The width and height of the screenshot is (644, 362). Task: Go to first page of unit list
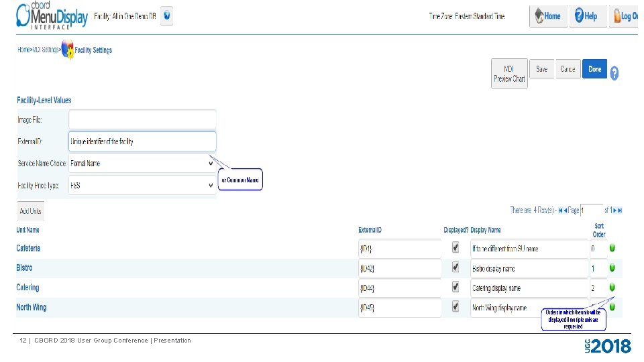[560, 210]
